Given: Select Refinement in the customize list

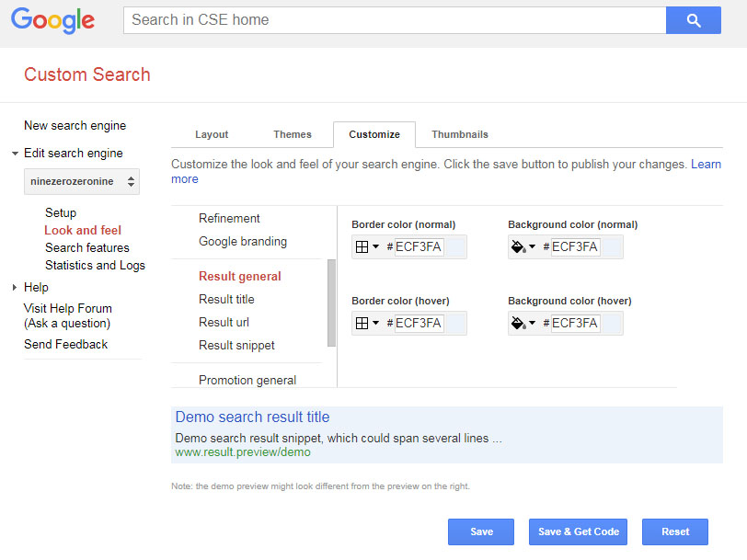Looking at the screenshot, I should pos(229,218).
